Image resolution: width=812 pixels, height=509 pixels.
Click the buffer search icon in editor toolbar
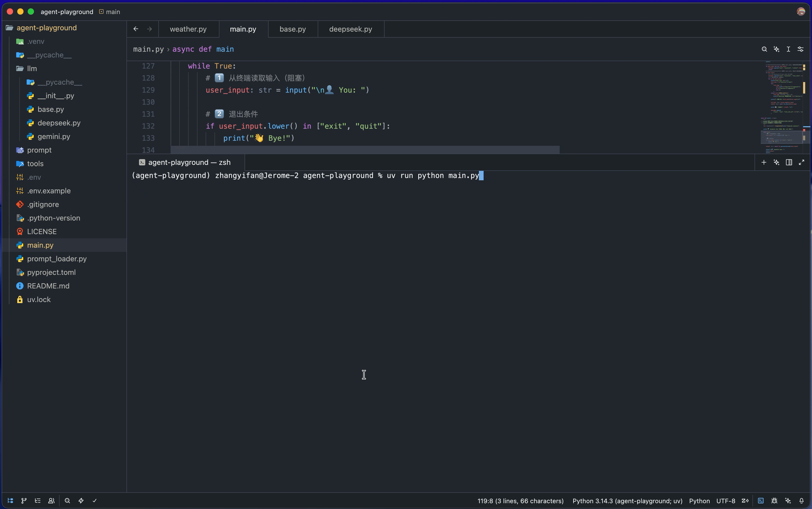pyautogui.click(x=764, y=49)
